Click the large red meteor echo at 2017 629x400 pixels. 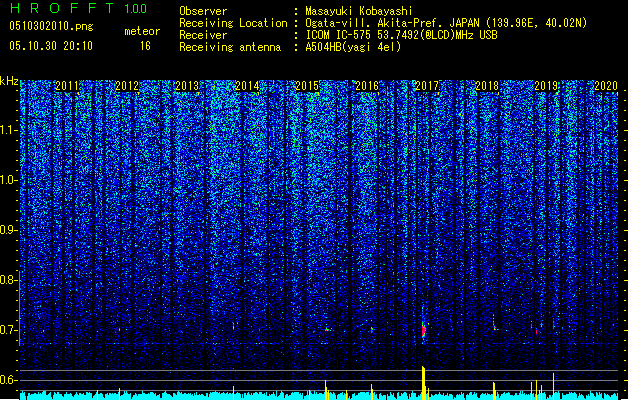423,330
